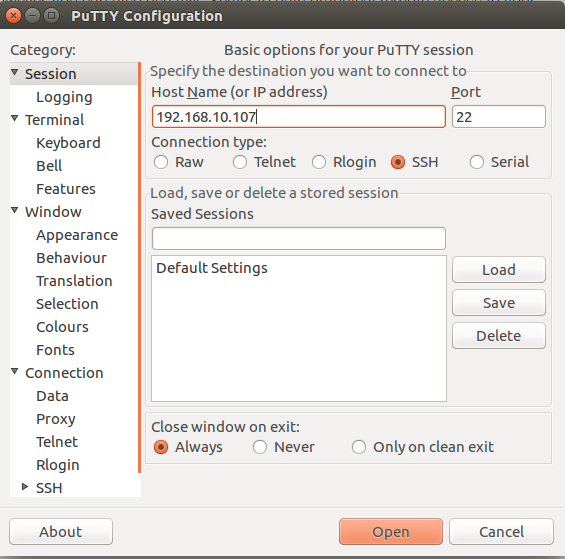565x559 pixels.
Task: Select Appearance under Window
Action: pyautogui.click(x=77, y=235)
